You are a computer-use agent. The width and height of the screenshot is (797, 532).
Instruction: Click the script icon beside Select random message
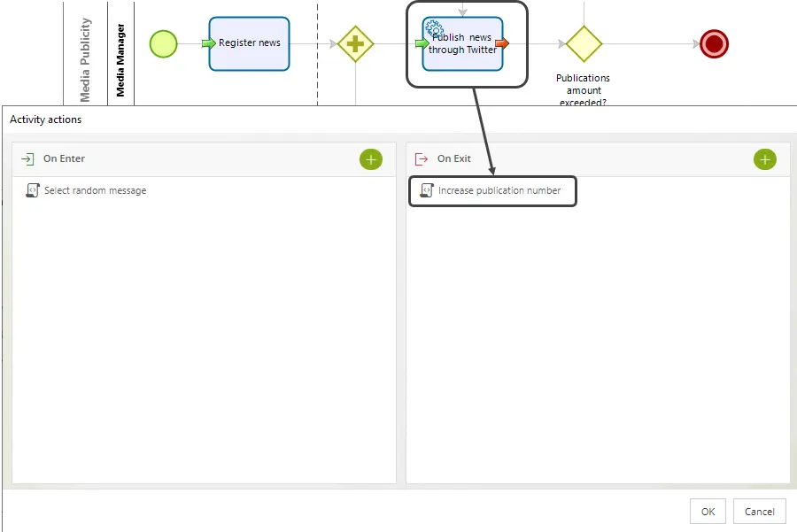click(x=33, y=190)
